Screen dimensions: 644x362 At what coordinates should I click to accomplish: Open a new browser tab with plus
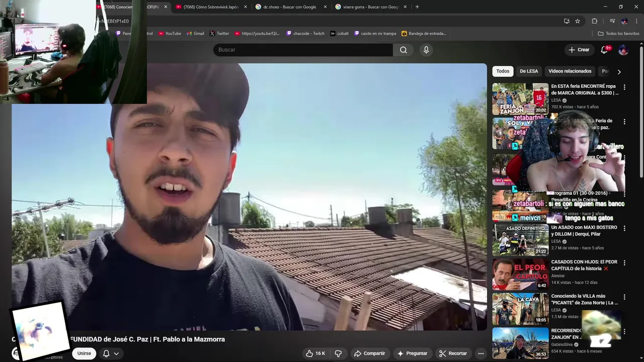[417, 7]
